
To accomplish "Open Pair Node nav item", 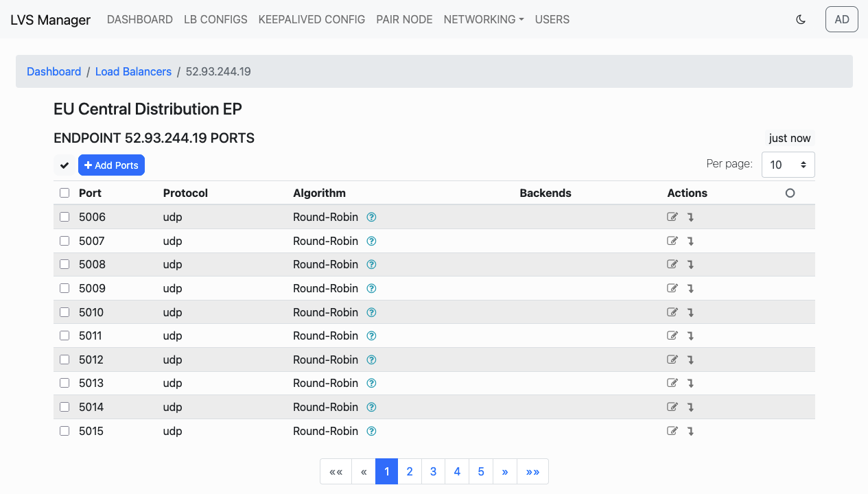I will (404, 19).
